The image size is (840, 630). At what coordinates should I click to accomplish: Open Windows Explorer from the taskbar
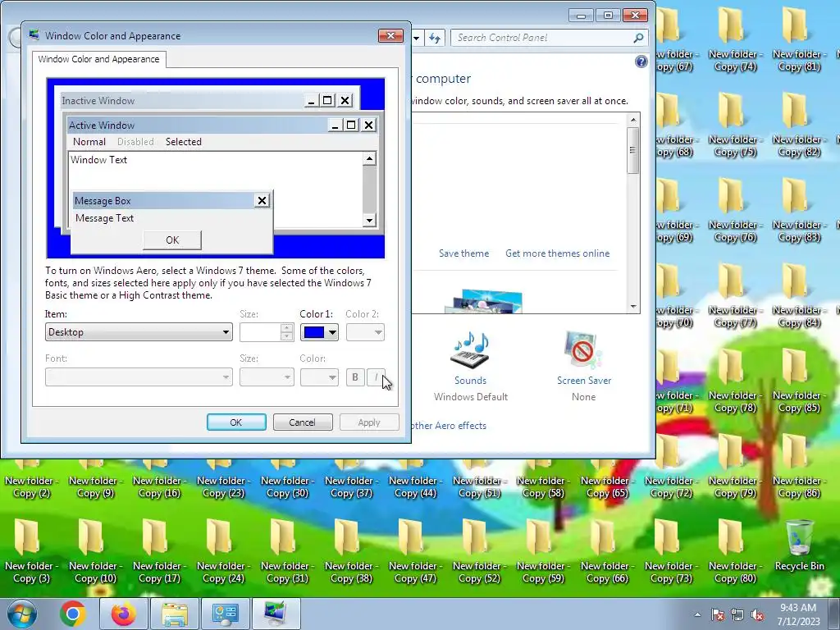point(175,614)
